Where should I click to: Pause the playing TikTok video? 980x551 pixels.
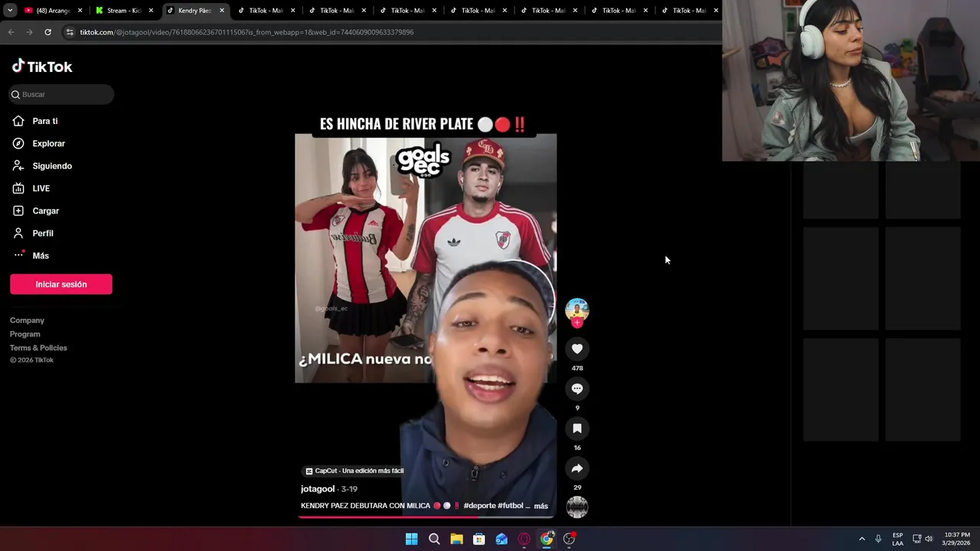pyautogui.click(x=426, y=260)
